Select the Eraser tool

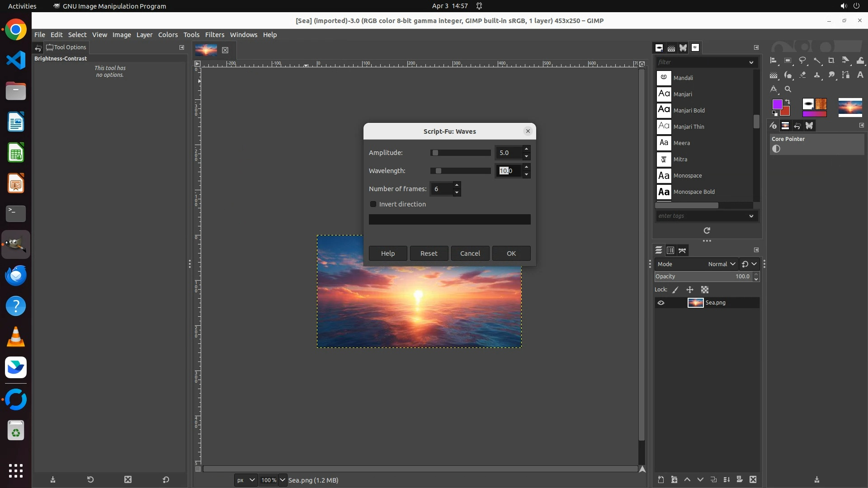point(802,75)
